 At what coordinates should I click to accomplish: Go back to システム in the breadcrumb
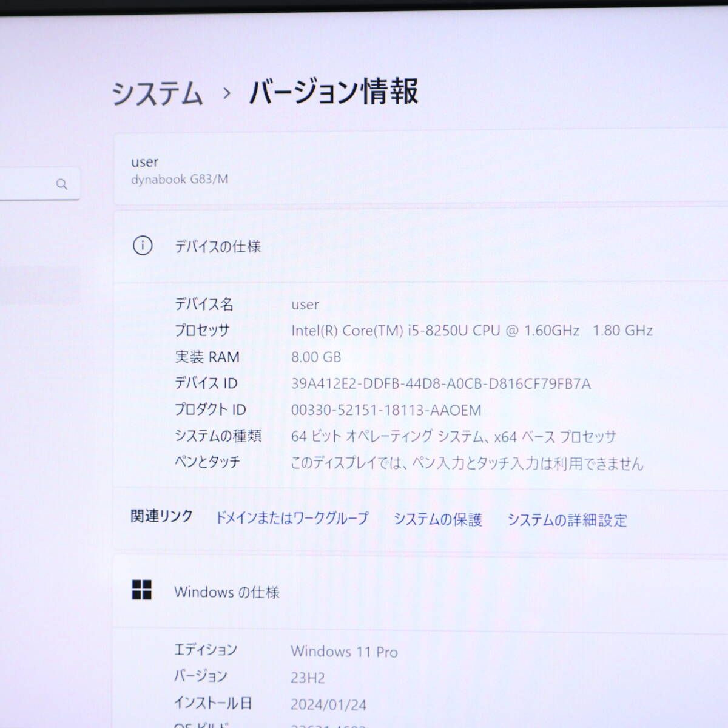(157, 93)
